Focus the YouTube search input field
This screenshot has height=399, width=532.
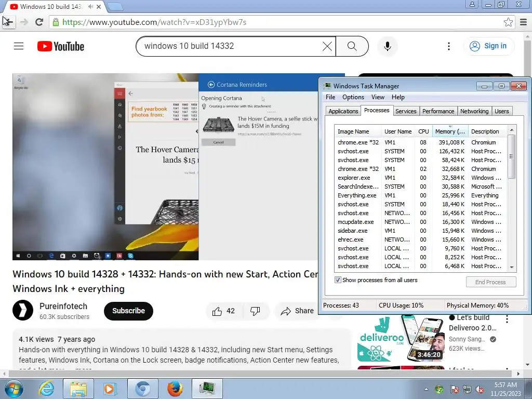[232, 46]
